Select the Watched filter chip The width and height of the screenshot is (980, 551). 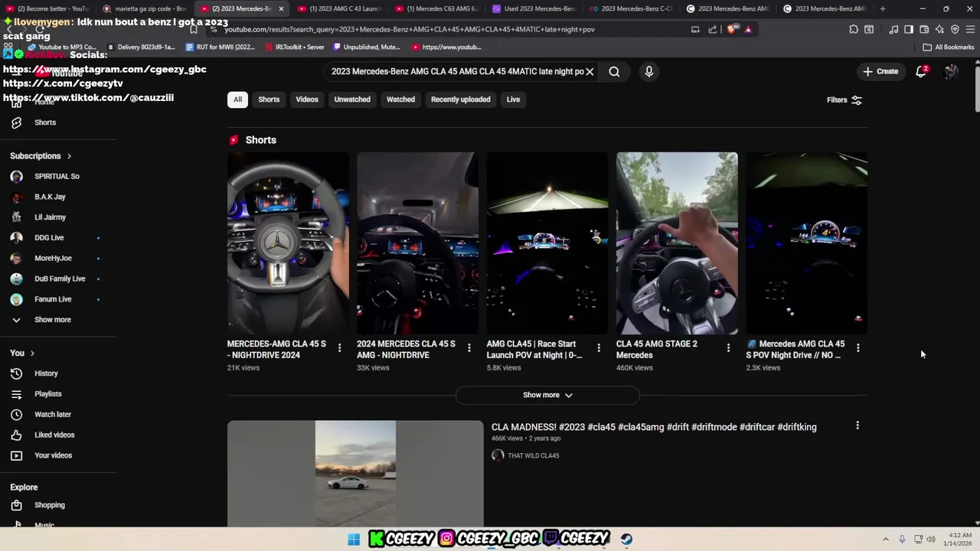400,99
